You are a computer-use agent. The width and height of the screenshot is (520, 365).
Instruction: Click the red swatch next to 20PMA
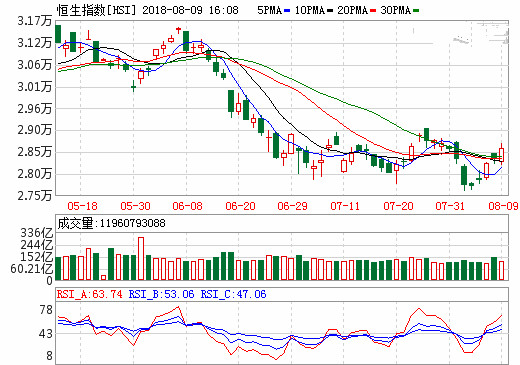(x=373, y=11)
